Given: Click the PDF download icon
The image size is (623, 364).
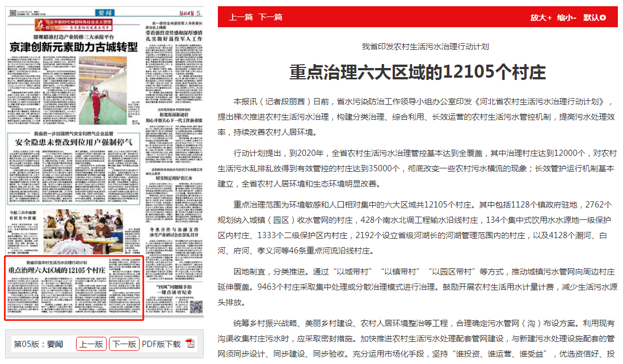Looking at the screenshot, I should (190, 344).
